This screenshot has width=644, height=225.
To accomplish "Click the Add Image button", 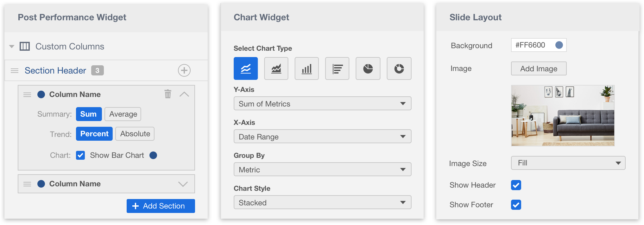I will pyautogui.click(x=539, y=68).
